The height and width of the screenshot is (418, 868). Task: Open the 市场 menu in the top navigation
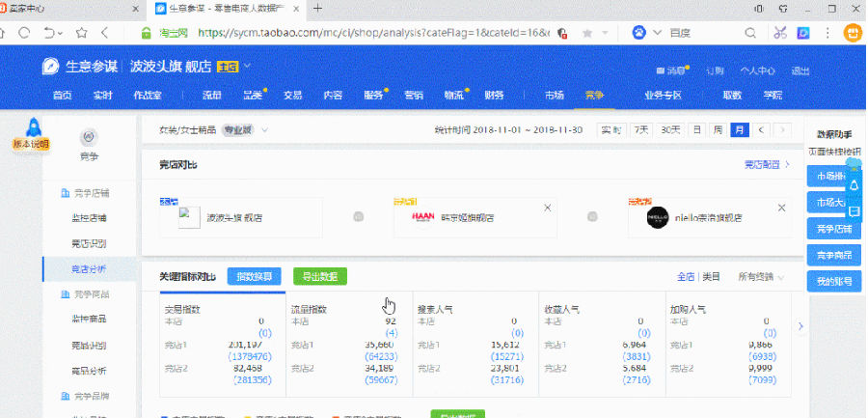click(x=554, y=96)
